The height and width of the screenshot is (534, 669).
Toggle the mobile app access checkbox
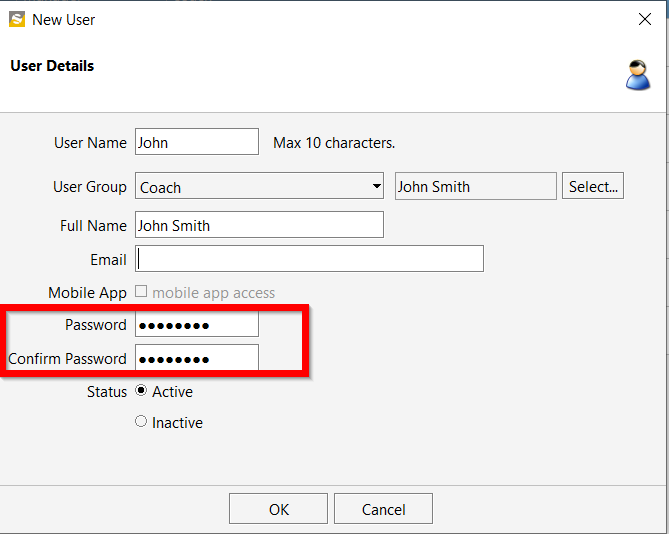tap(141, 292)
